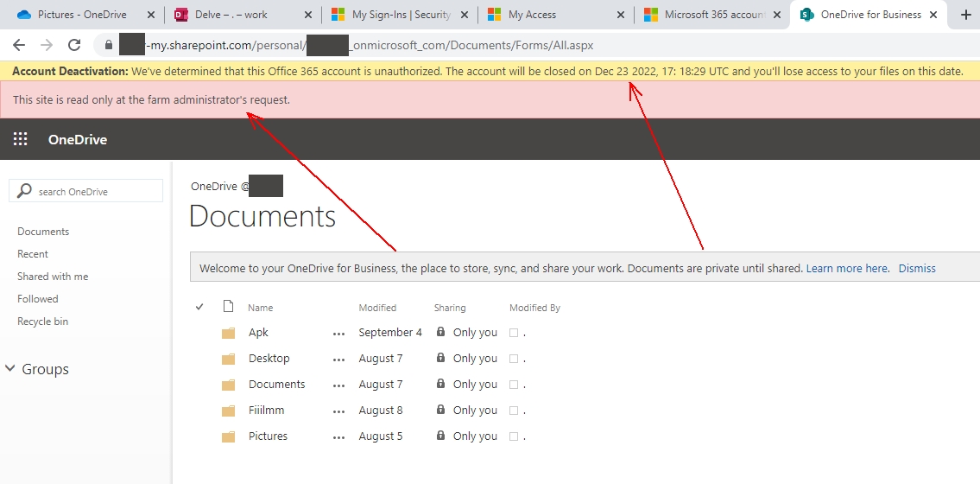The height and width of the screenshot is (484, 980).
Task: Expand the Groups section chevron
Action: click(x=10, y=369)
